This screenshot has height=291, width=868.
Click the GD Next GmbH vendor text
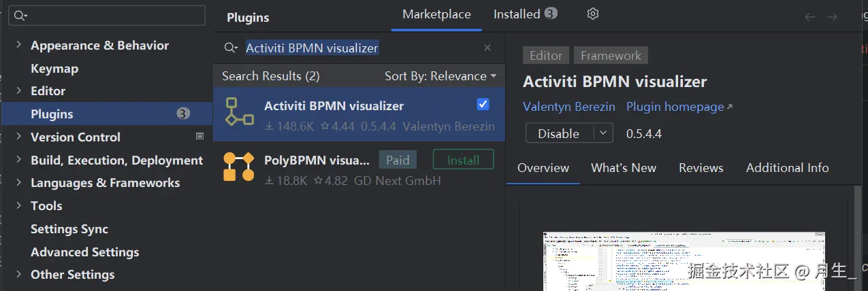point(398,181)
